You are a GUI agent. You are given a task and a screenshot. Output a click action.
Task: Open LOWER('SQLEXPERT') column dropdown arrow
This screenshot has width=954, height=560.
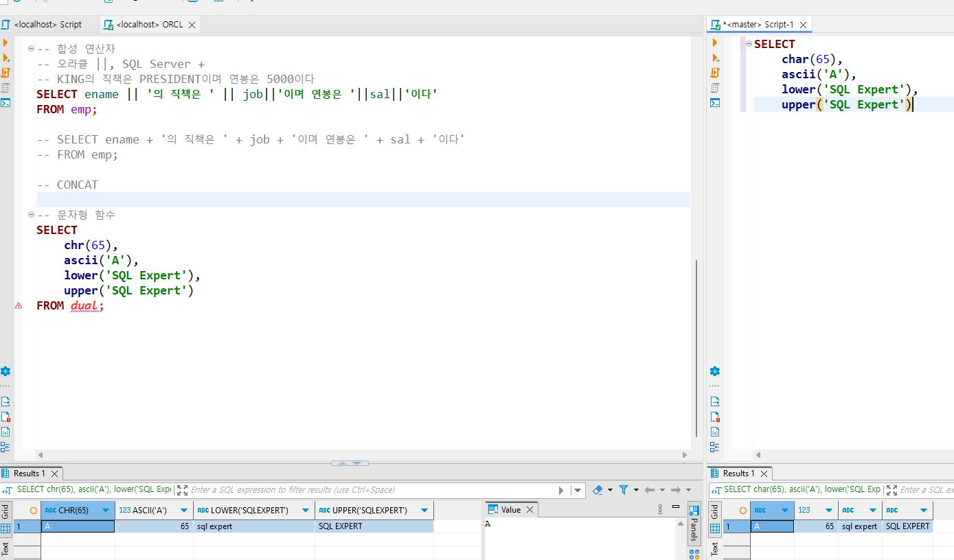click(306, 511)
